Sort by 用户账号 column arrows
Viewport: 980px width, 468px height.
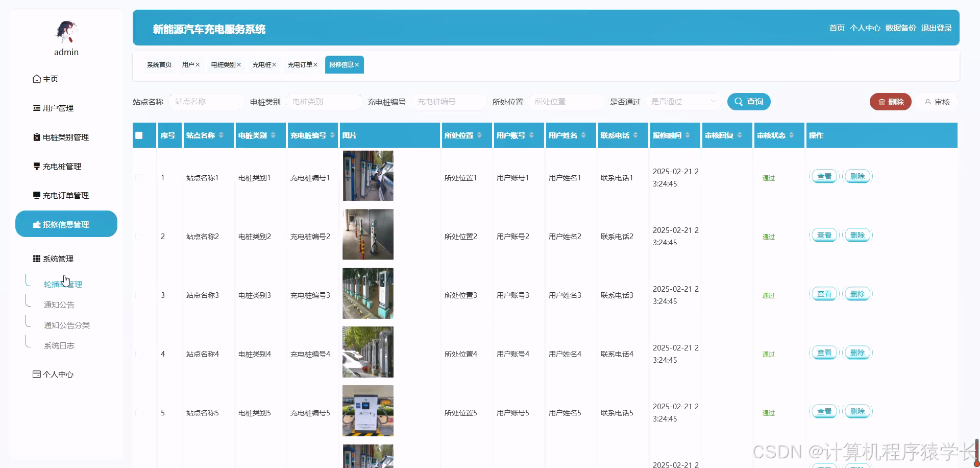531,135
